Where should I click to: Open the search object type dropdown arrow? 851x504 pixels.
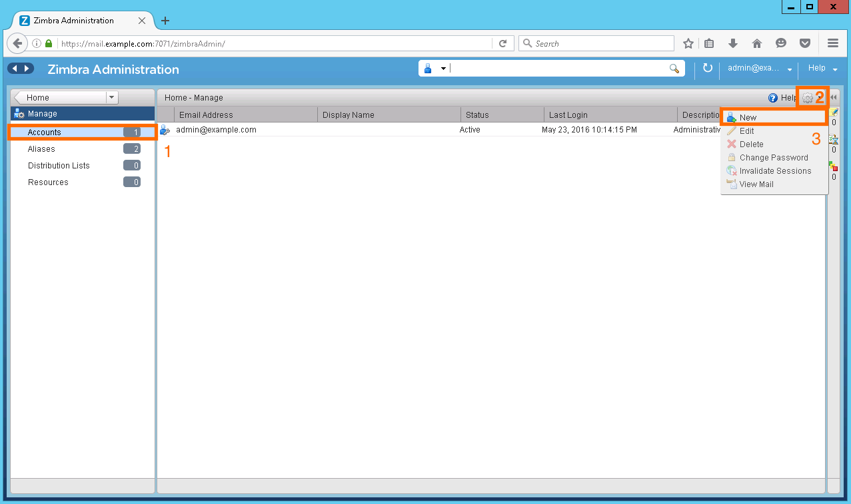[x=442, y=69]
